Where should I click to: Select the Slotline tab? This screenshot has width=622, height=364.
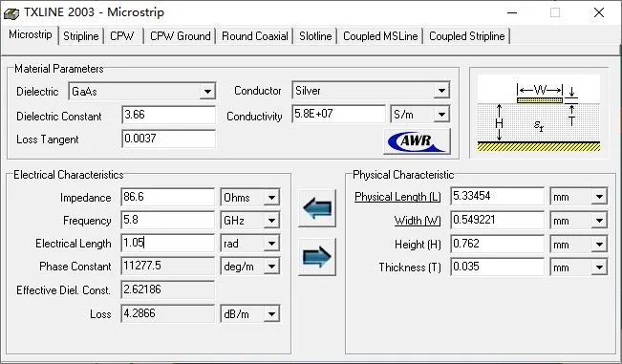315,36
